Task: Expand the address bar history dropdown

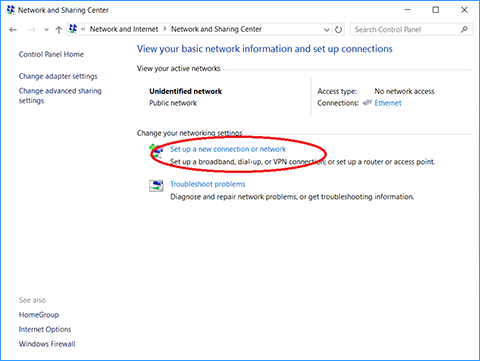Action: pos(327,30)
